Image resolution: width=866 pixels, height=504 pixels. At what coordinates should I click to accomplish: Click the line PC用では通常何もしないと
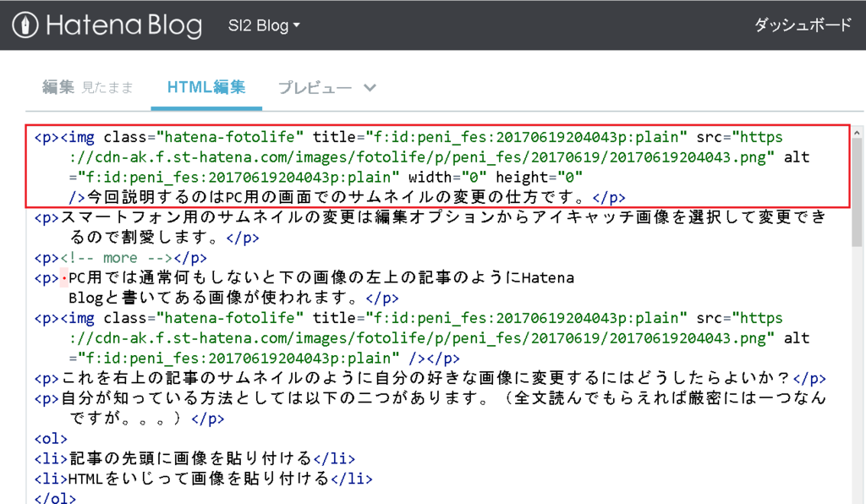[304, 277]
